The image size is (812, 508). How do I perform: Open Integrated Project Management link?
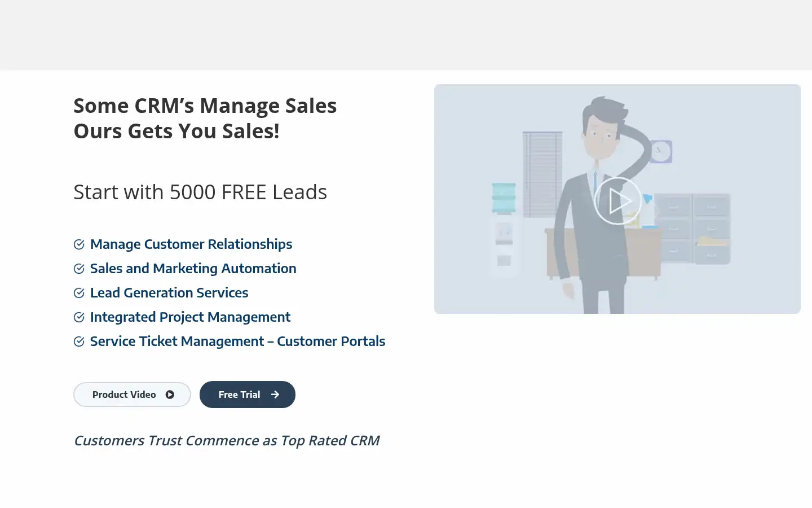tap(190, 317)
